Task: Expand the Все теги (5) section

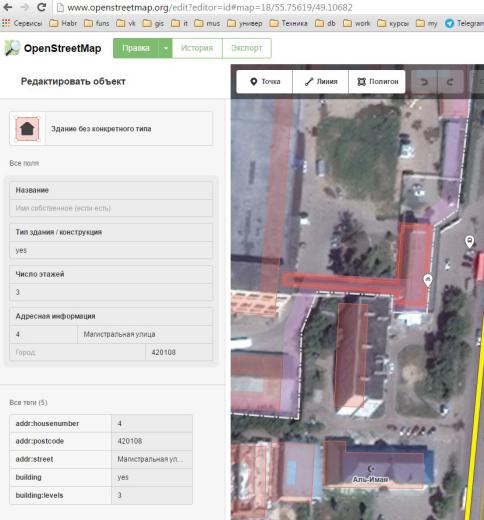Action: coord(28,403)
